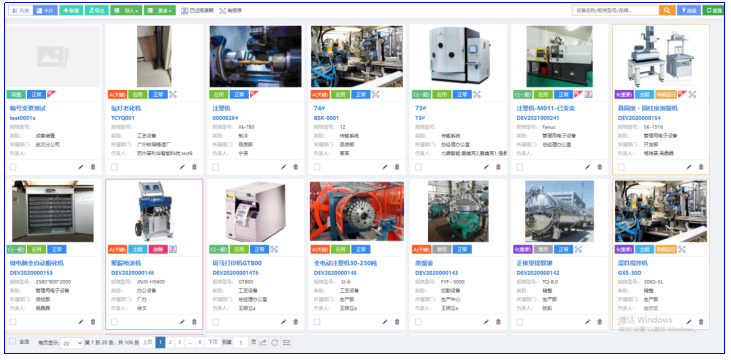Tick the checkbox on the DEV2021000241 card

(x=519, y=167)
